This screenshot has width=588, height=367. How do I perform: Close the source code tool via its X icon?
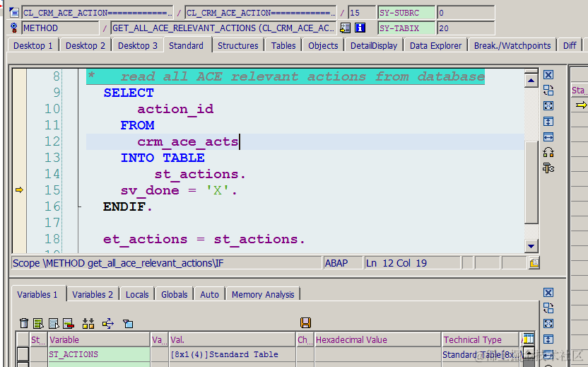548,75
